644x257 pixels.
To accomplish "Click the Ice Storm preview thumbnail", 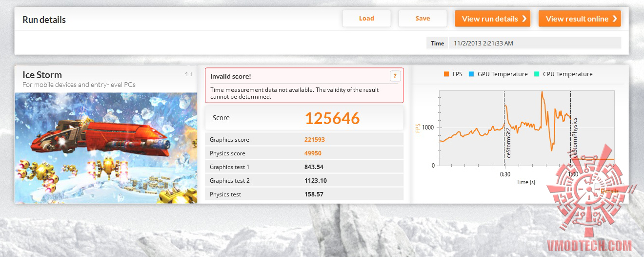I will 106,148.
